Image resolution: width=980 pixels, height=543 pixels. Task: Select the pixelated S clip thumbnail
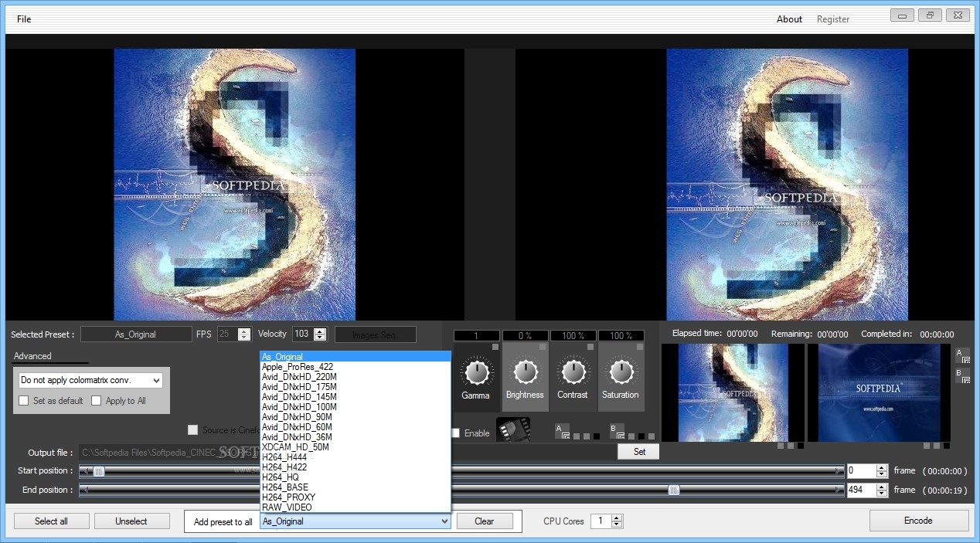(733, 392)
